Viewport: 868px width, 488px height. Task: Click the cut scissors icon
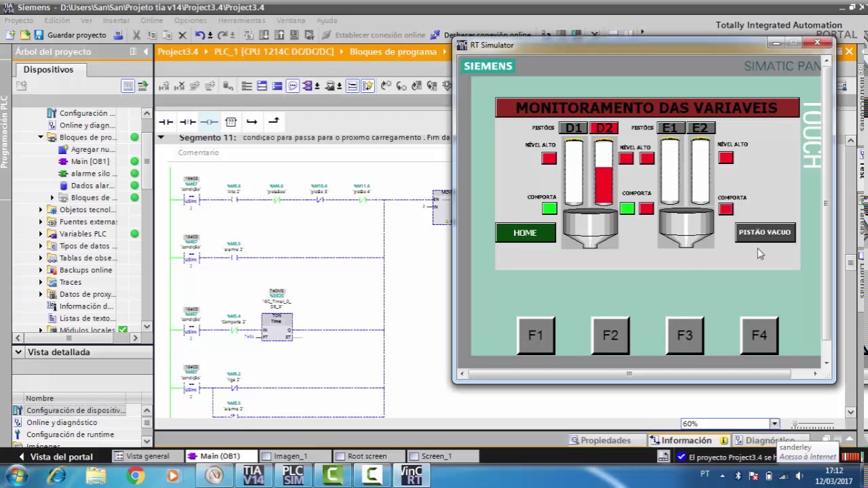tap(136, 35)
